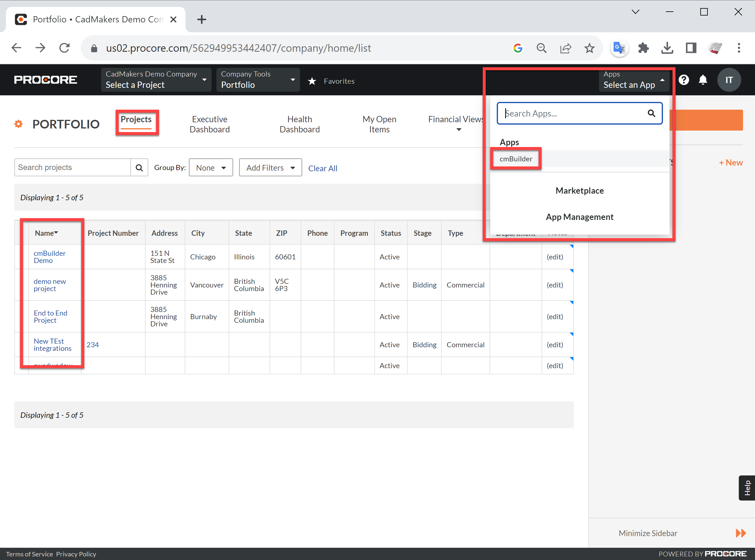Expand Company Tools Portfolio dropdown
755x560 pixels.
pyautogui.click(x=258, y=80)
